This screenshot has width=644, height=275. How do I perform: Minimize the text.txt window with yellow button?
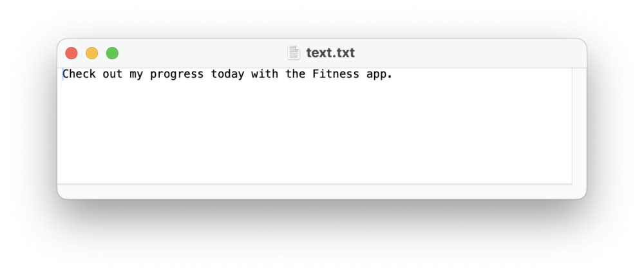pos(92,53)
